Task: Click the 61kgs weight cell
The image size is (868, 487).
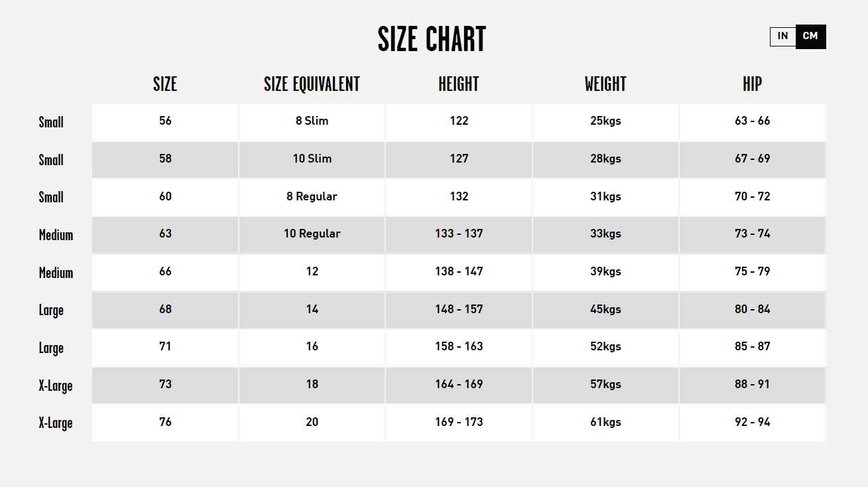Action: click(x=605, y=423)
